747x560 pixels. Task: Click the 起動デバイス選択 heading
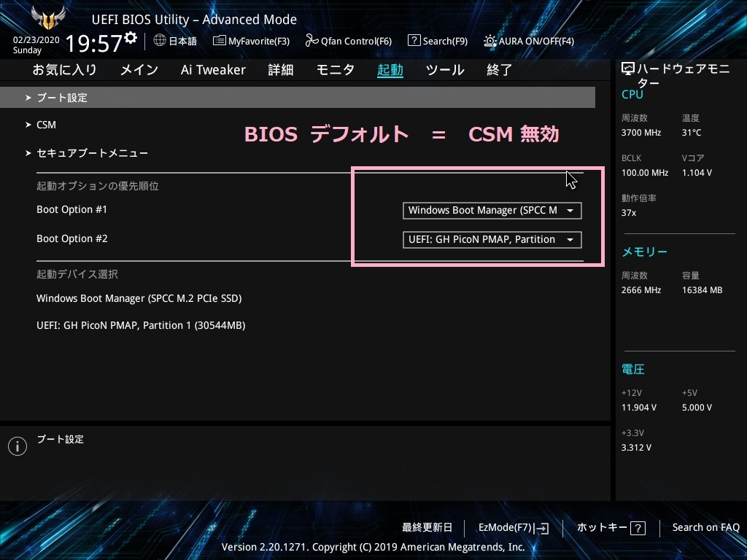77,274
